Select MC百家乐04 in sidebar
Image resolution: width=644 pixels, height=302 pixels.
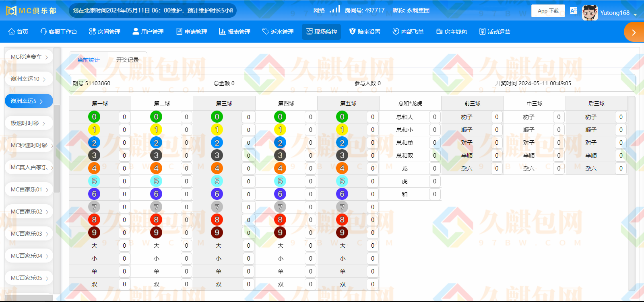[29, 256]
